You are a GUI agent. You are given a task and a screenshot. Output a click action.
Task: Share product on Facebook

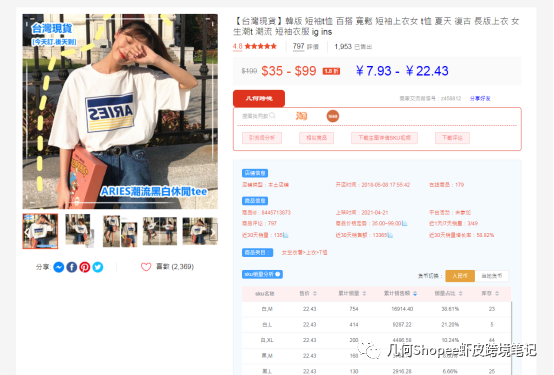coord(72,267)
